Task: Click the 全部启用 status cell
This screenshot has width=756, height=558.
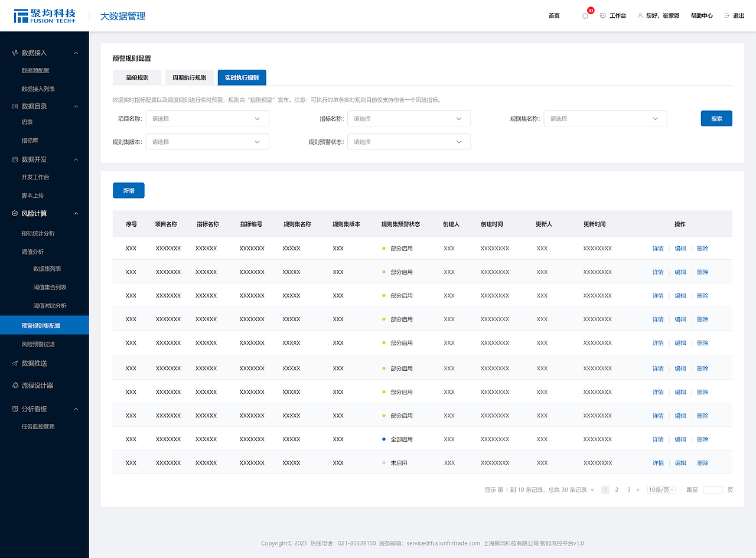Action: (397, 439)
